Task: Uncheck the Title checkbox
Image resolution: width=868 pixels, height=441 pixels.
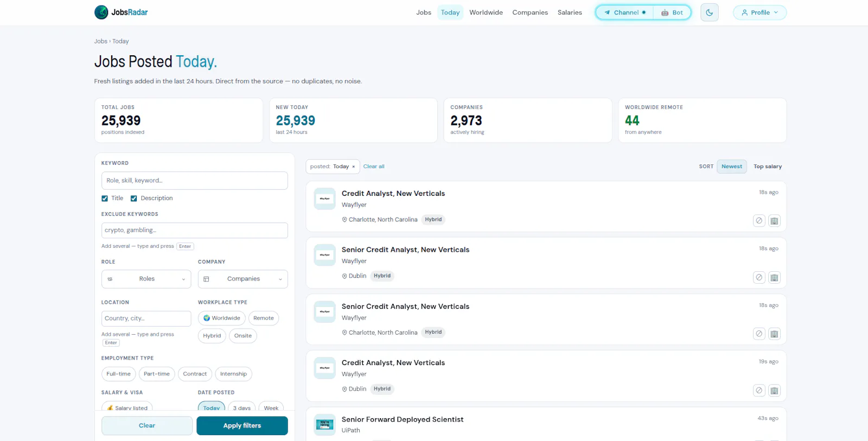Action: click(x=105, y=199)
